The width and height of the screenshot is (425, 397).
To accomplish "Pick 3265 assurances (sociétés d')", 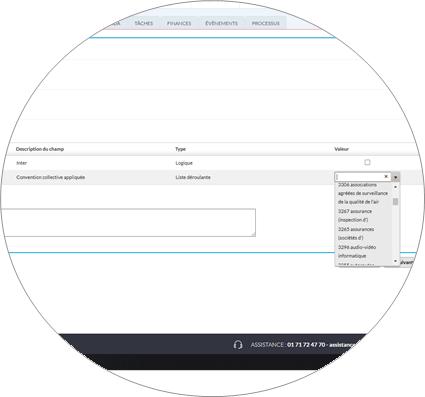I will [363, 233].
